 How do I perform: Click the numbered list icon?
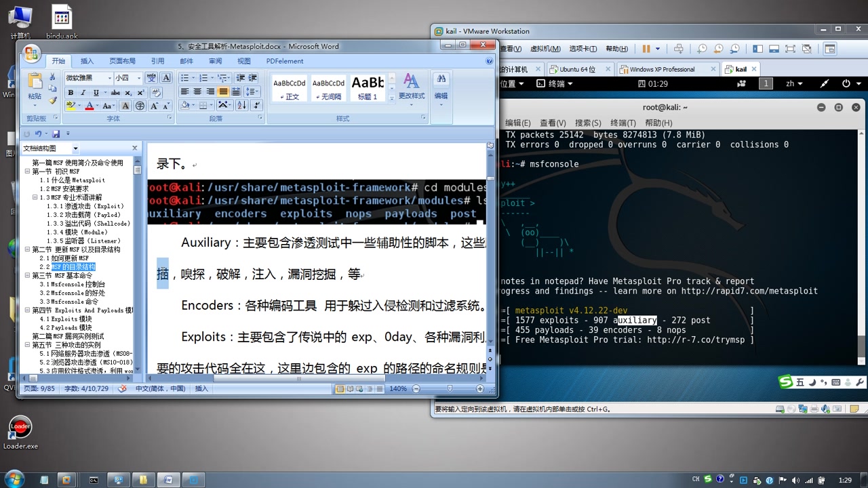204,78
